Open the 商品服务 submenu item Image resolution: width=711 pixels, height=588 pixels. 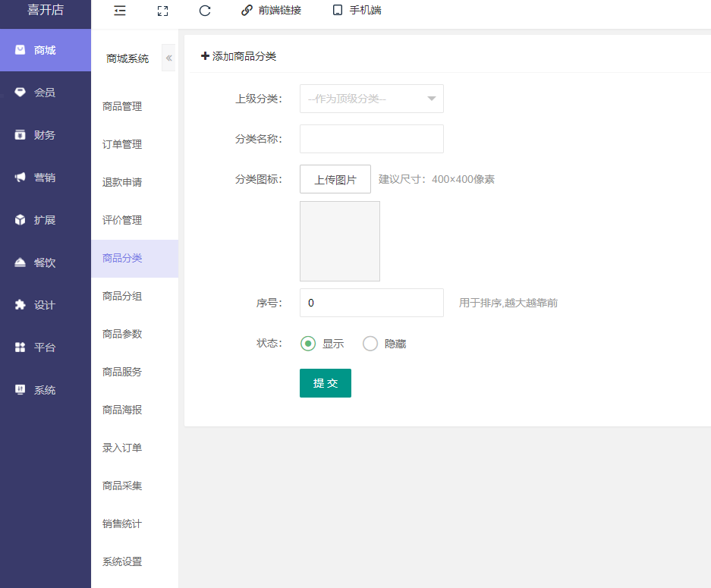click(134, 373)
